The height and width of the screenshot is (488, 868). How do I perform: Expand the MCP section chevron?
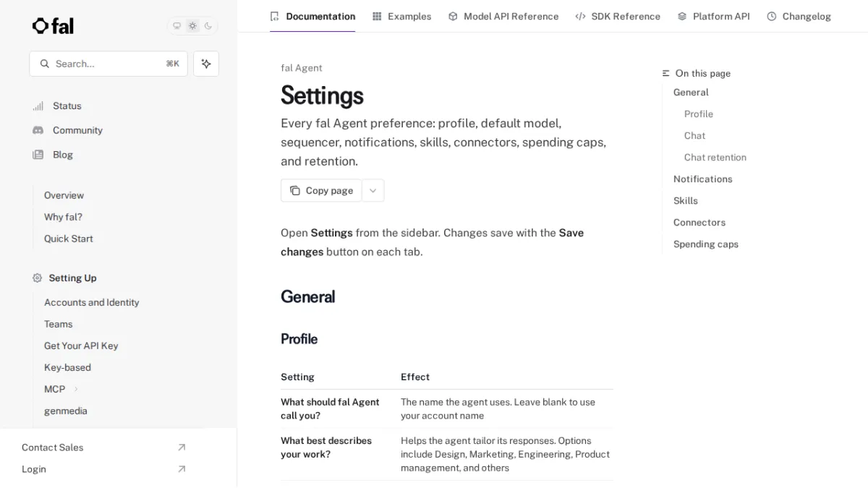(x=76, y=389)
